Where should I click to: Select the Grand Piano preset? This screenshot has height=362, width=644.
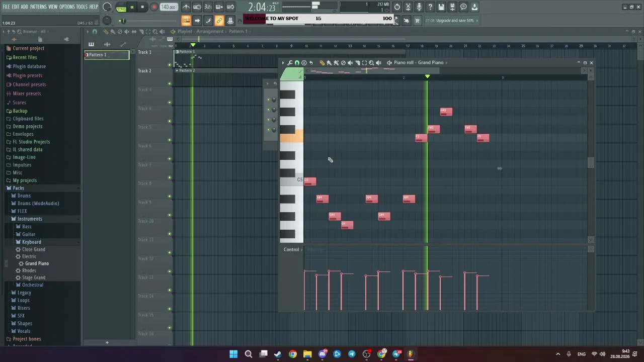point(37,263)
